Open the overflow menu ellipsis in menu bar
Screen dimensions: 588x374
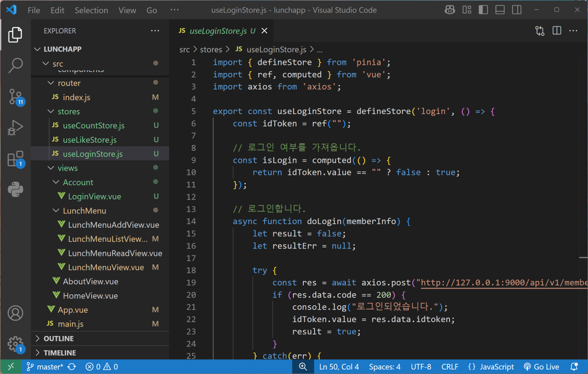pyautogui.click(x=175, y=10)
